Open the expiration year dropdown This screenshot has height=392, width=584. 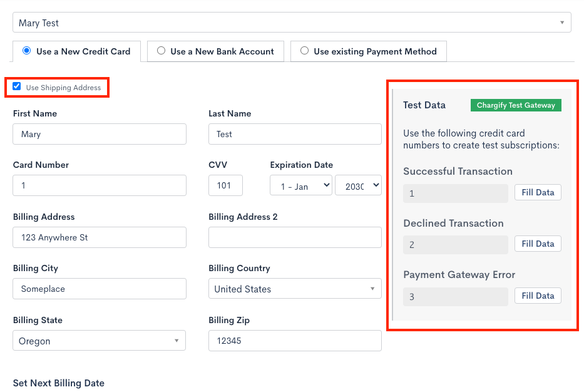point(359,185)
